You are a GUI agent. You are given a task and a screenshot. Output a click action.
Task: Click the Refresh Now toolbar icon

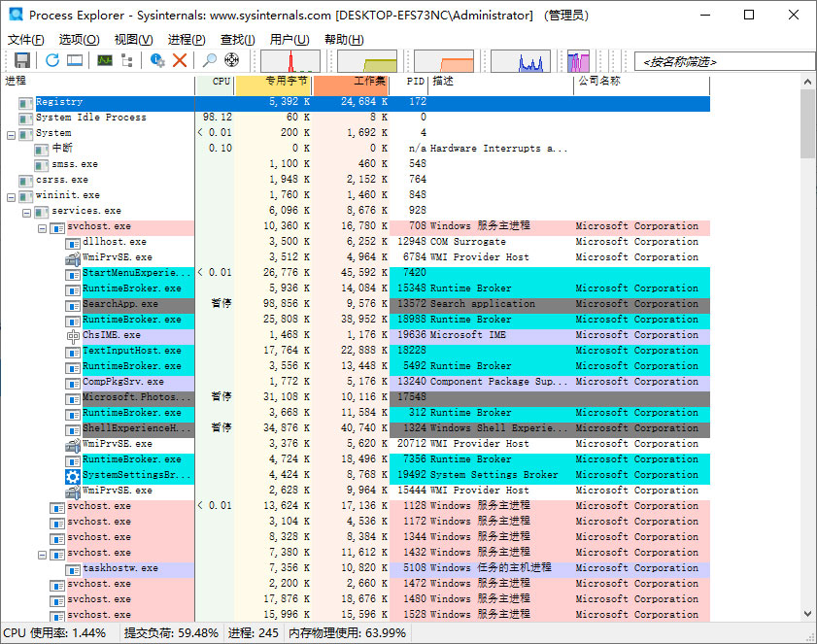pyautogui.click(x=52, y=60)
